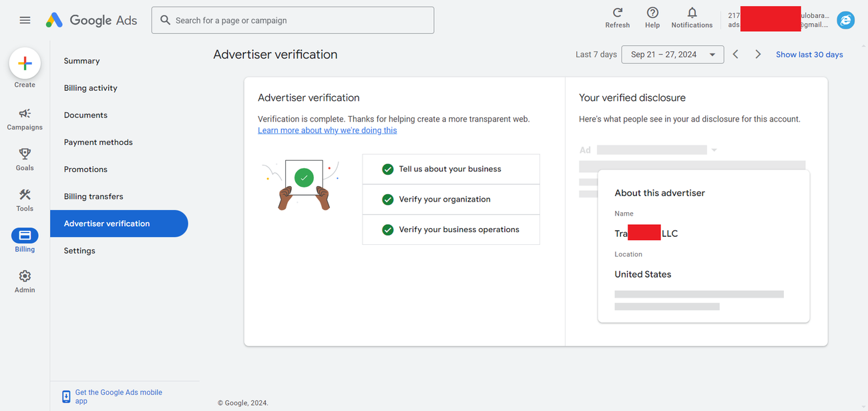
Task: Expand the ad disclosure dropdown arrow
Action: point(714,150)
